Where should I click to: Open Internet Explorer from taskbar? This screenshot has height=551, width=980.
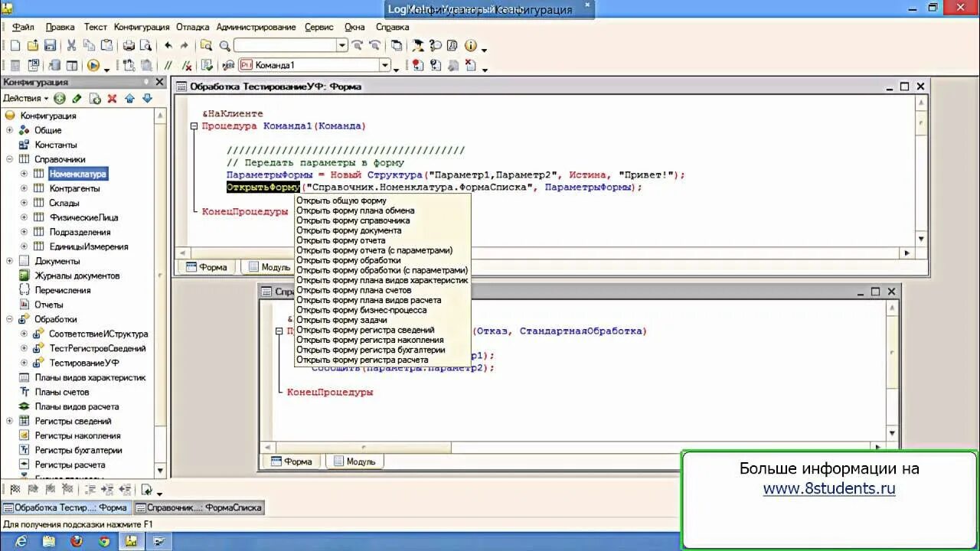[x=21, y=542]
